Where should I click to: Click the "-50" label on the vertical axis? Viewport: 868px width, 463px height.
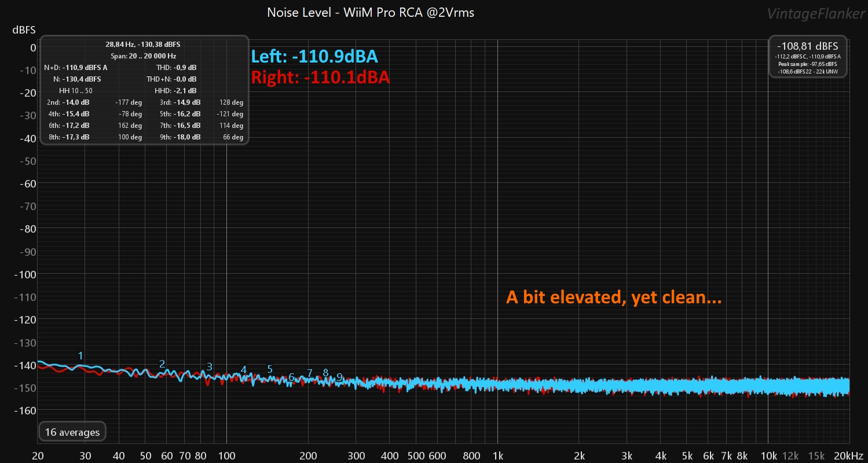(x=27, y=161)
